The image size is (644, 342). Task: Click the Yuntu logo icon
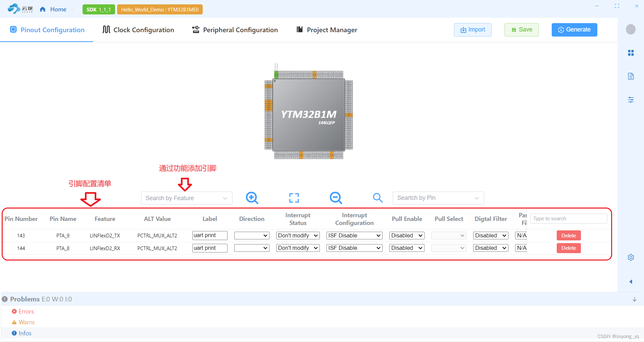[20, 9]
